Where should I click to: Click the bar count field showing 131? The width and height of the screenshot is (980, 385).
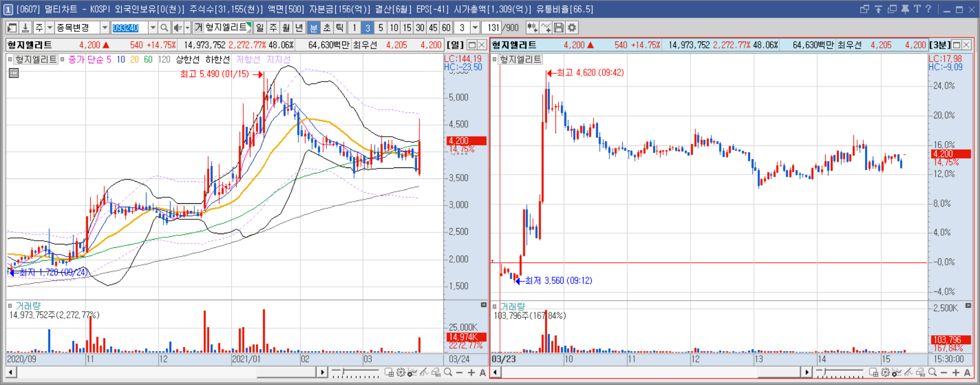(x=492, y=28)
